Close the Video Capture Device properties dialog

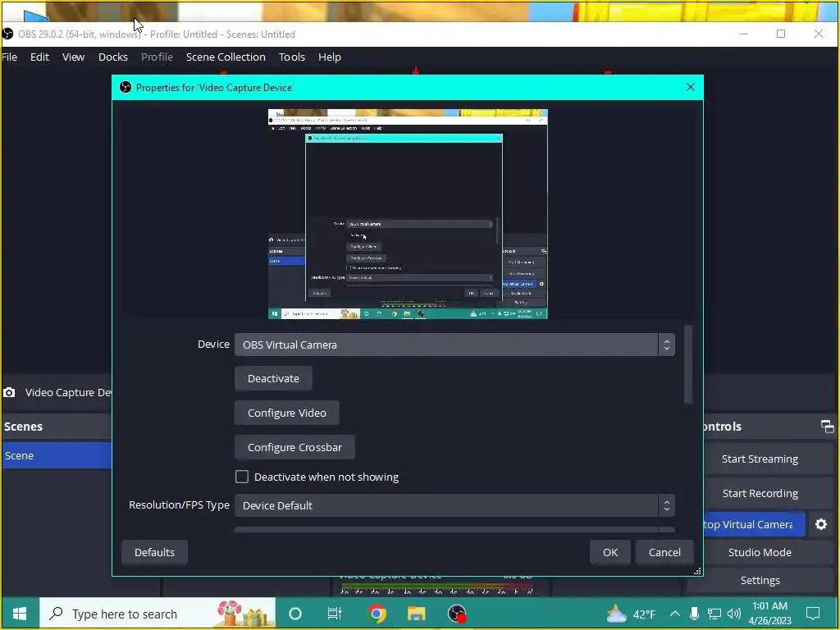pos(691,87)
